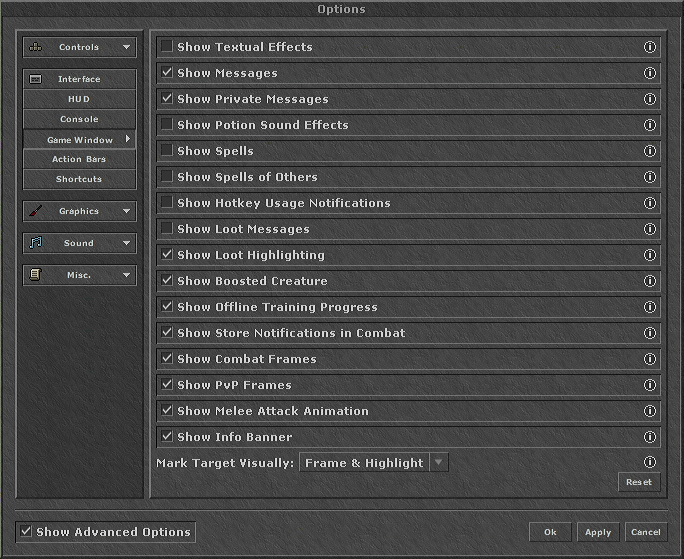
Task: Click the Game Window submenu arrow
Action: point(128,139)
